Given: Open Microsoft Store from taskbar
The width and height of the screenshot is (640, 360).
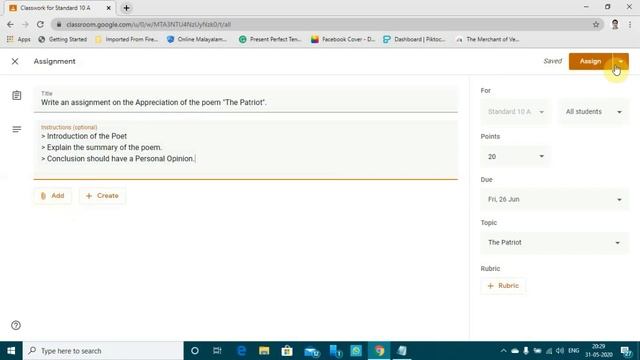Looking at the screenshot, I should 287,351.
